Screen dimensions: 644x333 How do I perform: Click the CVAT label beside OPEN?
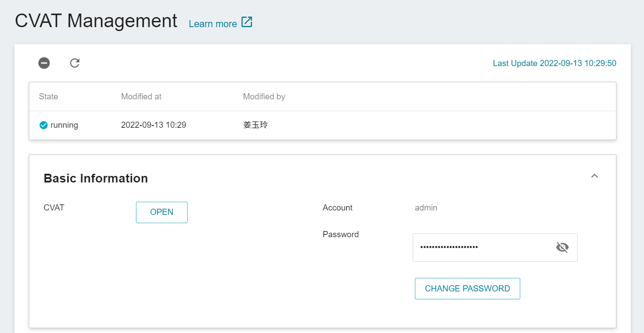(54, 208)
